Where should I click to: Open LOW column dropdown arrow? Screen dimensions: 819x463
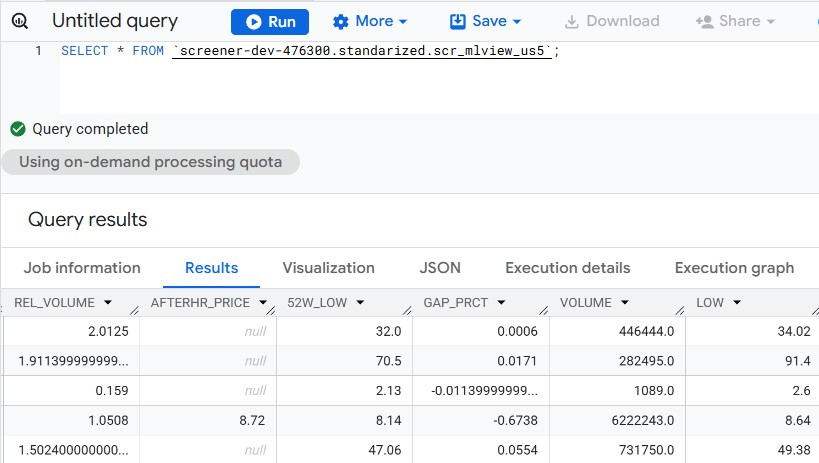737,303
